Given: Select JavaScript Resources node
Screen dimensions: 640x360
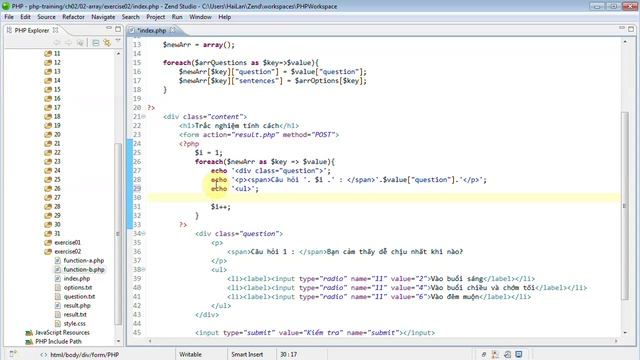Looking at the screenshot, I should [58, 333].
